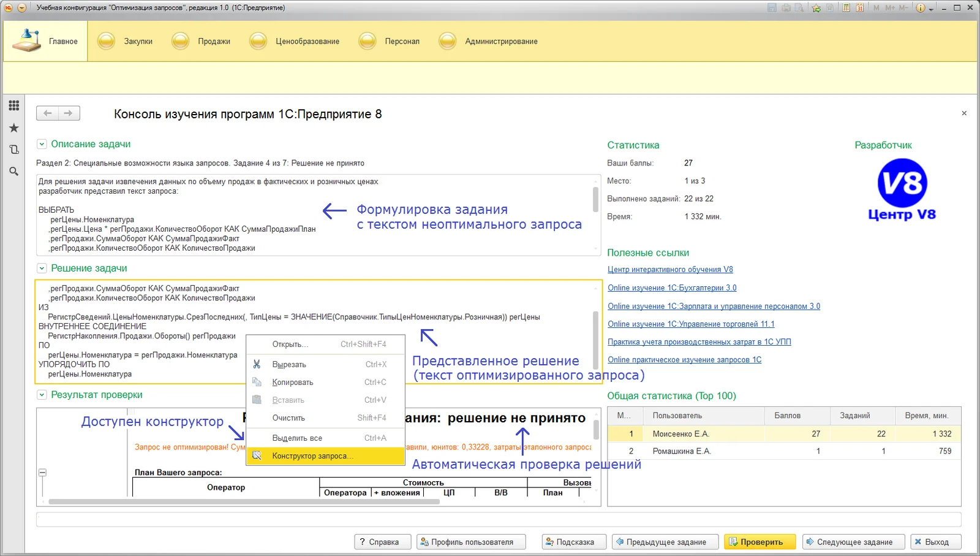Collapse the Описание задачи section
Image resolution: width=980 pixels, height=556 pixels.
tap(42, 144)
